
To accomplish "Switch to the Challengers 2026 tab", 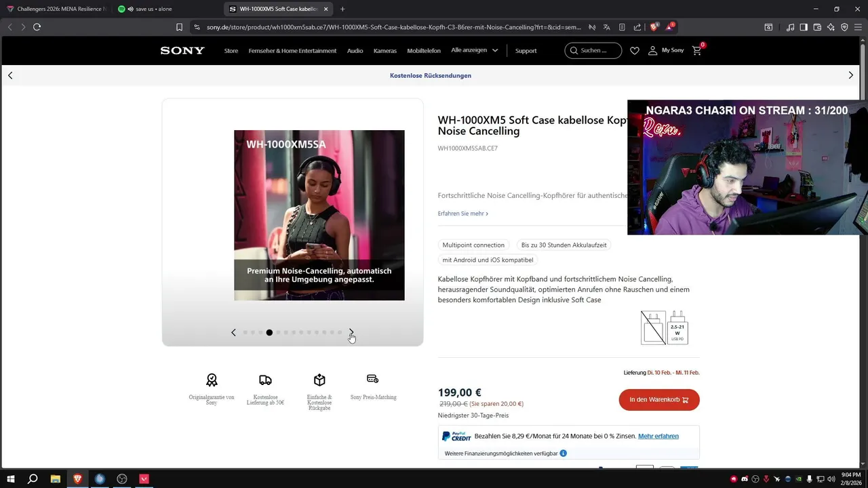I will pos(56,9).
